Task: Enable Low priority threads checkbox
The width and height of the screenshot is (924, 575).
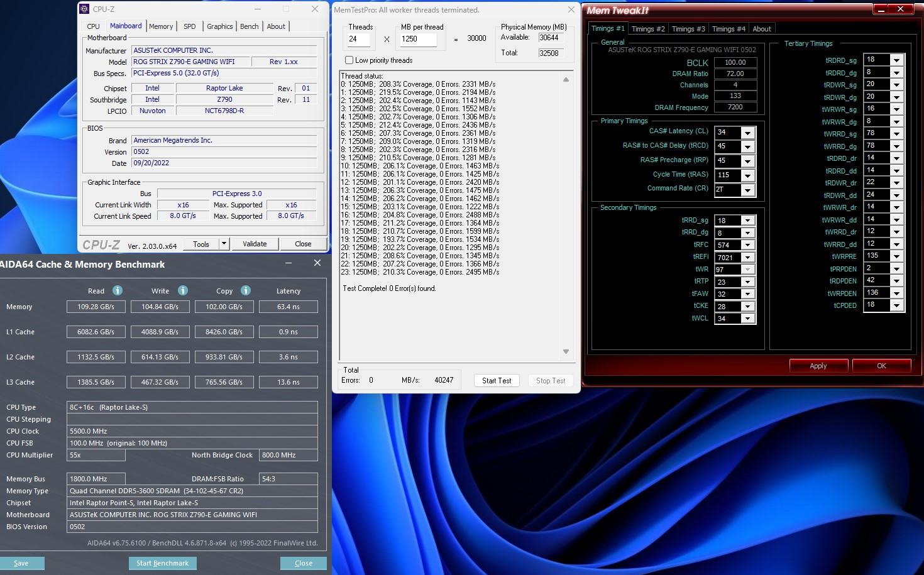Action: (x=349, y=60)
